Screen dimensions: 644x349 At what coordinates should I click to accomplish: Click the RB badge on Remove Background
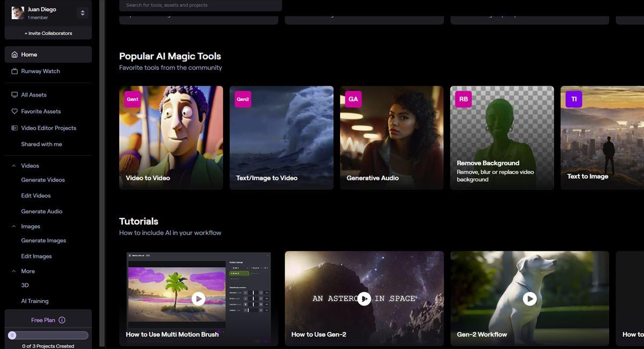click(x=464, y=99)
